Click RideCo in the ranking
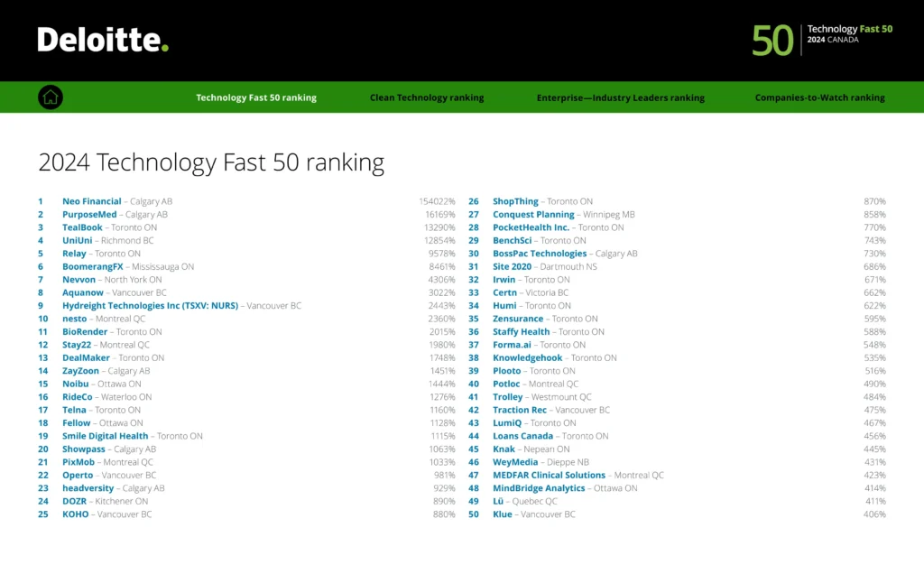Screen dimensions: 924x565 click(78, 396)
